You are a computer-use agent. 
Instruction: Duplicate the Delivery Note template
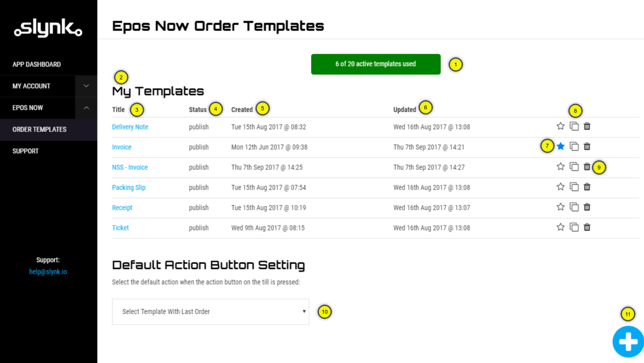(x=574, y=127)
